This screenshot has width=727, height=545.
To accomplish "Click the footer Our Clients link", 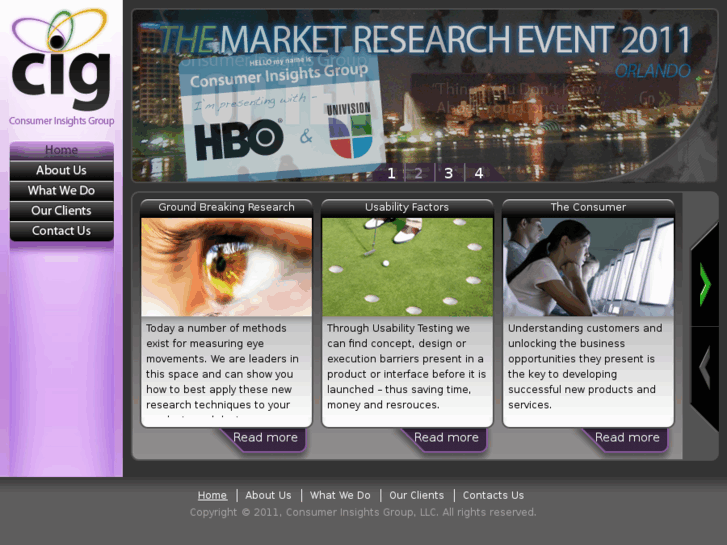I will click(416, 495).
